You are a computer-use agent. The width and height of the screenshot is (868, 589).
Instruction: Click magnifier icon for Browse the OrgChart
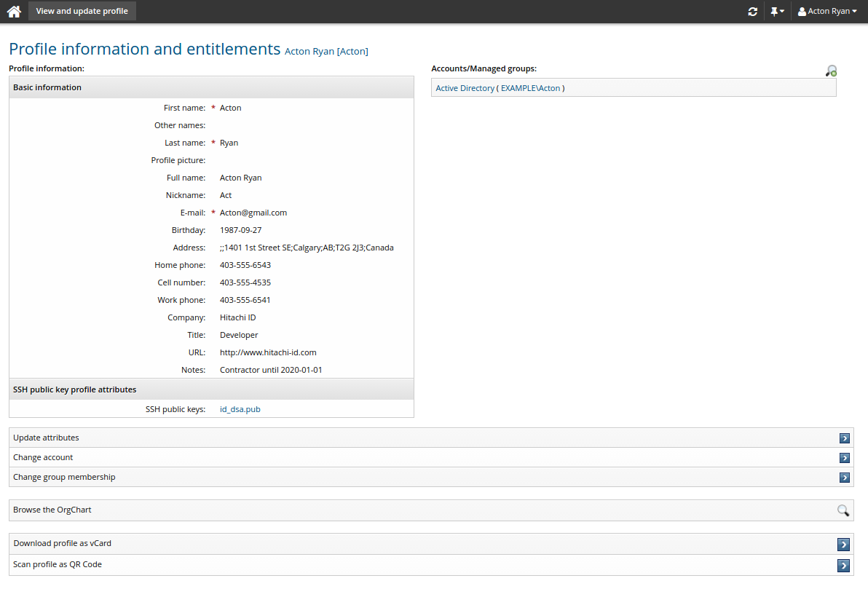[843, 510]
